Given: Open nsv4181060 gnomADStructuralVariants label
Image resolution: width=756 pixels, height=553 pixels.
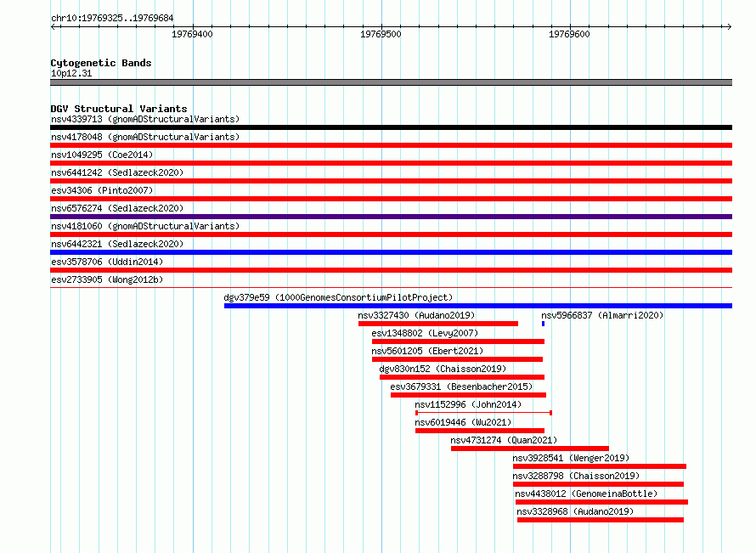Looking at the screenshot, I should pos(145,226).
